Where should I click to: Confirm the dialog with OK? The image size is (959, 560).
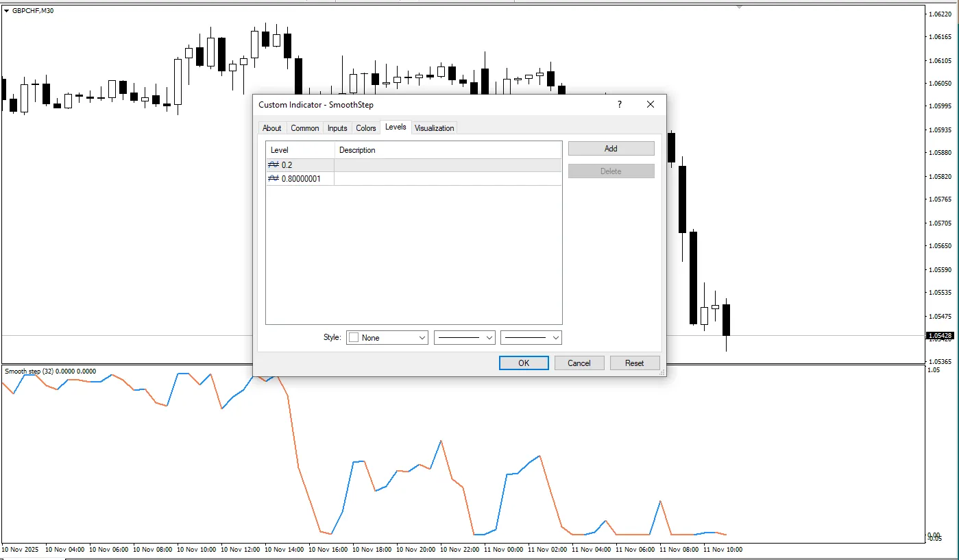pos(524,363)
